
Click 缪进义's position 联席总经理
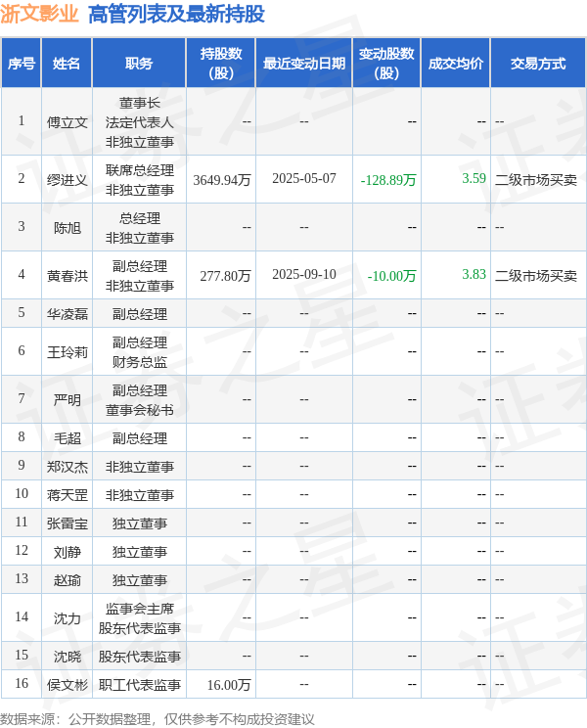[139, 170]
